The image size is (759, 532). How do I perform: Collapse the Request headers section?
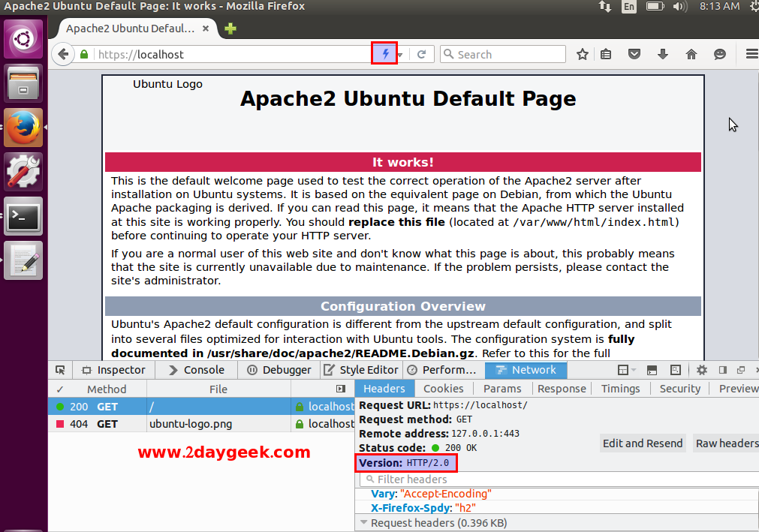tap(363, 522)
